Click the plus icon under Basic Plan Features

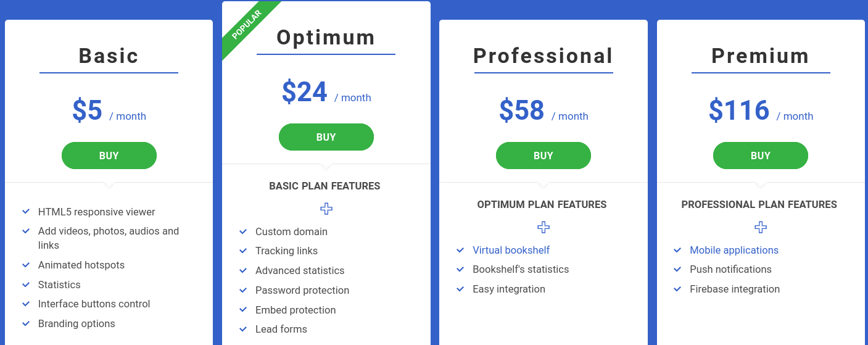pos(326,209)
